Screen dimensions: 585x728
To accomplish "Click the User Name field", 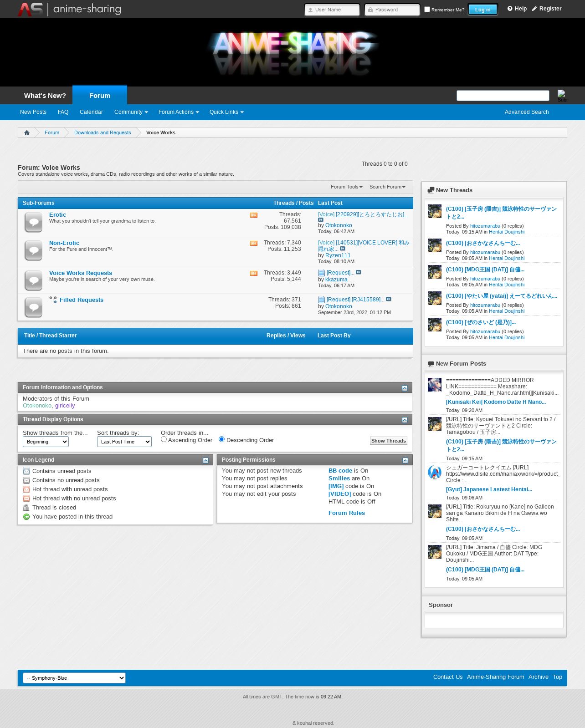I will coord(332,10).
